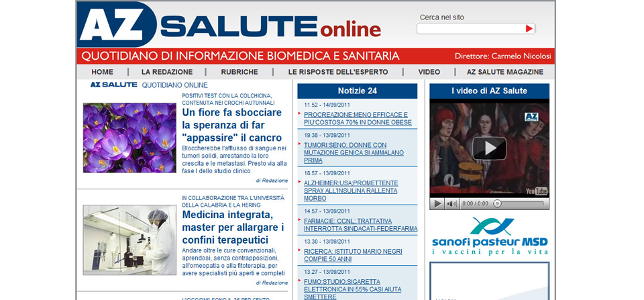This screenshot has height=300, width=644.
Task: Open news 'PROCREAZIONE: MENO EFFICACE E PIU' COSTOSA'
Action: click(x=358, y=118)
